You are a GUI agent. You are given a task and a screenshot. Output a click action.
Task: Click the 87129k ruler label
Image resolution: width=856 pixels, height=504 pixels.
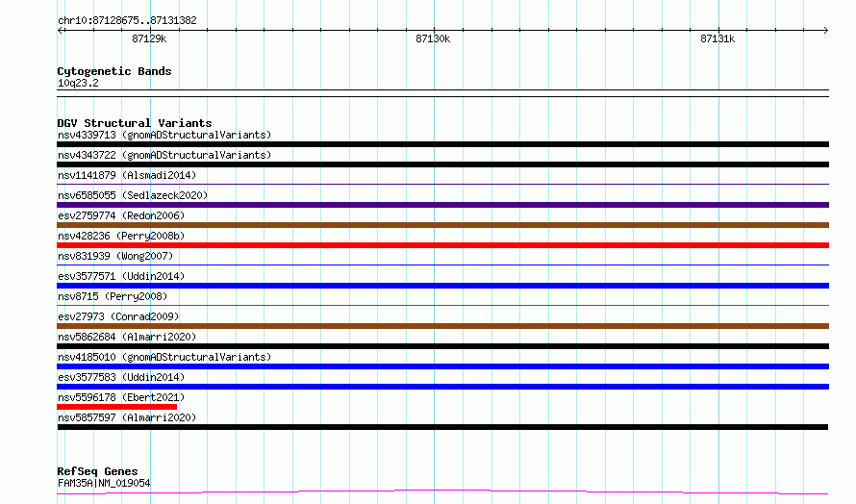tap(149, 38)
